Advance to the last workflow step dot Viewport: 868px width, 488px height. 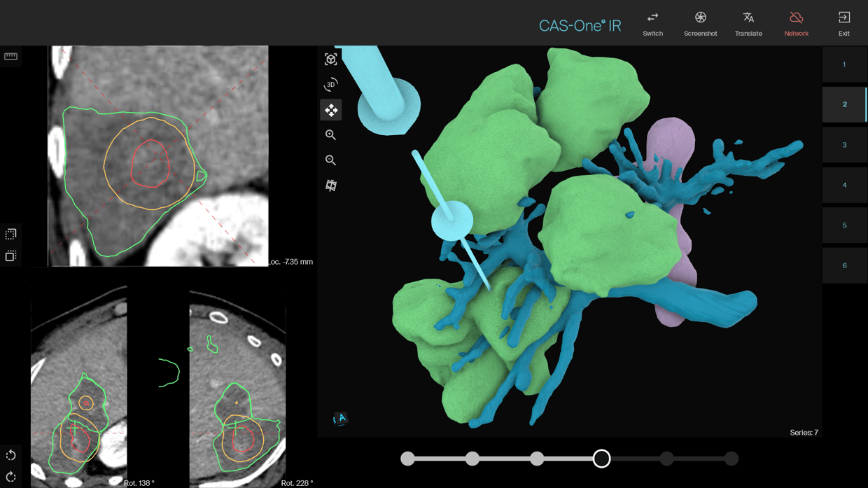click(731, 459)
